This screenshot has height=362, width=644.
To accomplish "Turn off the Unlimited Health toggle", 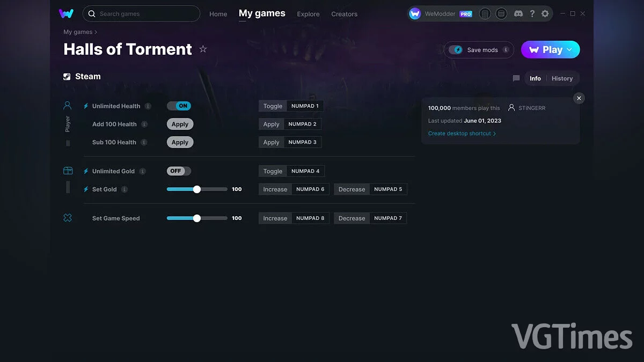I will click(179, 106).
